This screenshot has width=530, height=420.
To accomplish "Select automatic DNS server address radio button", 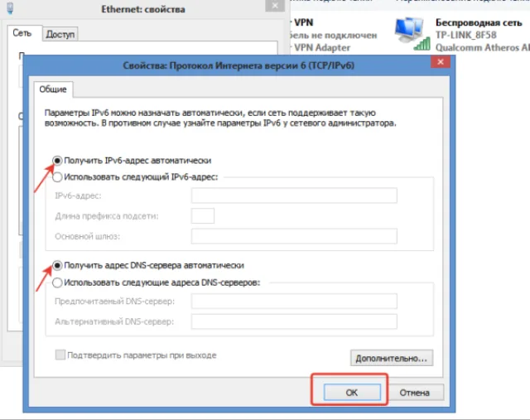I will click(57, 265).
